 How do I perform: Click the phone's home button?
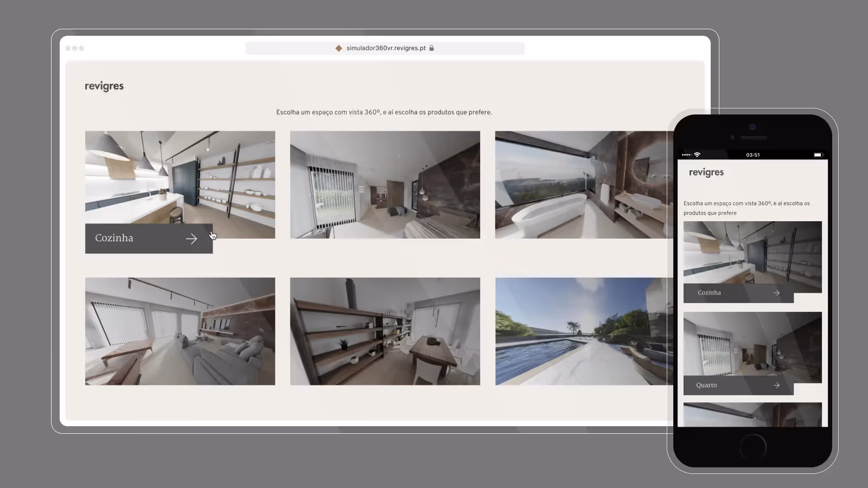[752, 447]
